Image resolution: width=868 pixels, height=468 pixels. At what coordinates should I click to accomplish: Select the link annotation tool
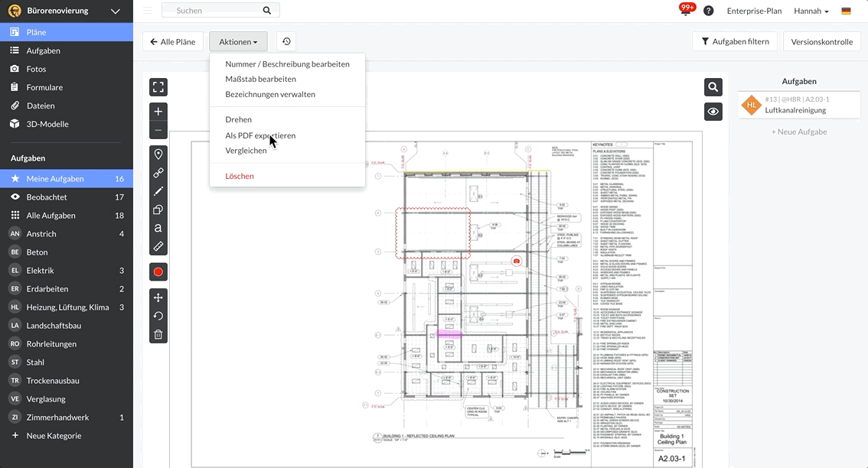[x=158, y=173]
